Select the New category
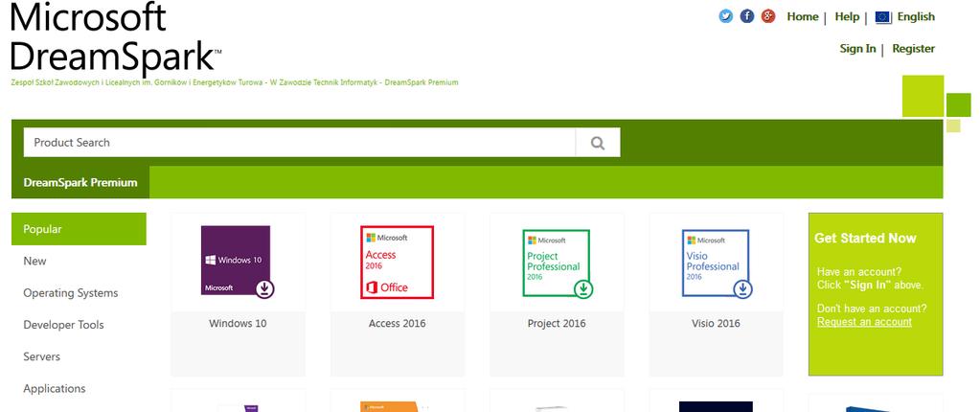Screen dimensions: 980x412 pos(34,261)
